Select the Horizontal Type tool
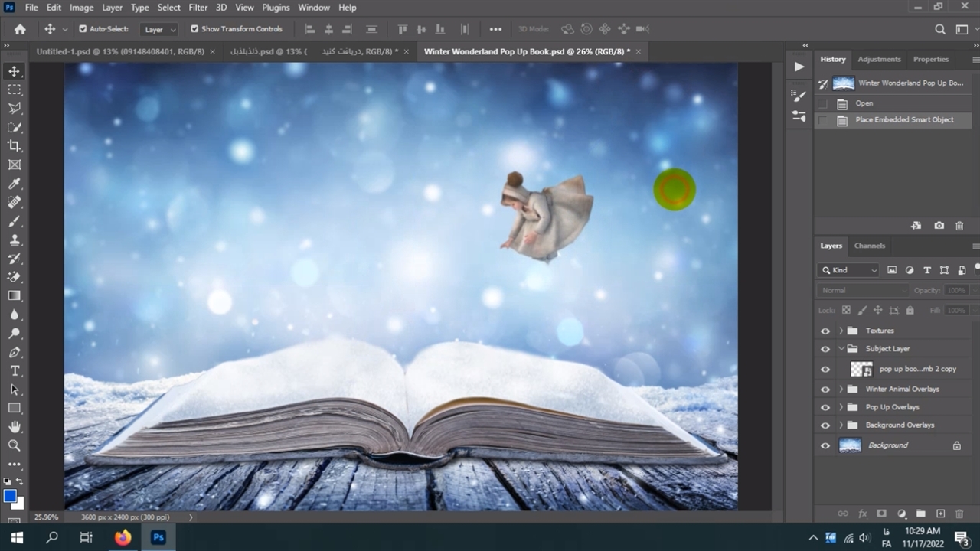This screenshot has width=980, height=551. pos(15,370)
